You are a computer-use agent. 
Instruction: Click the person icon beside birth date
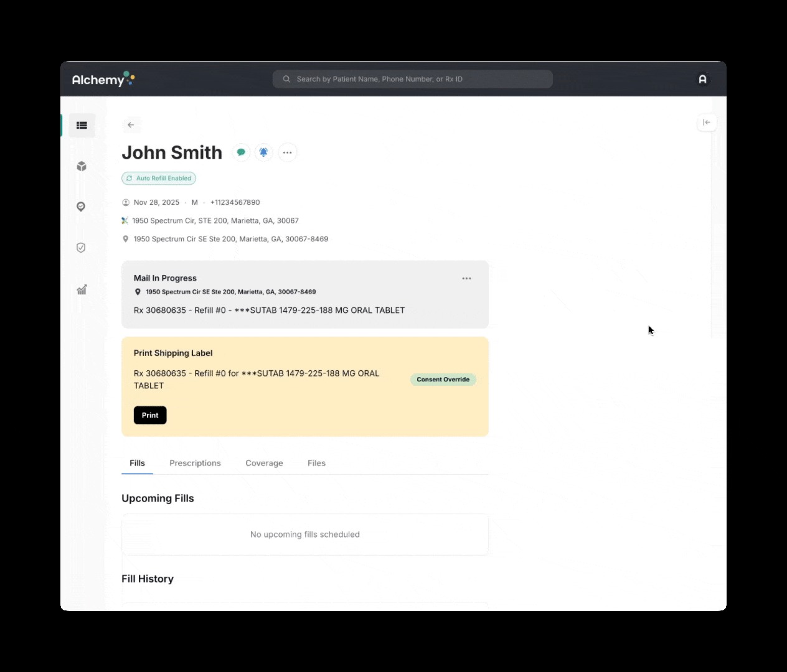(126, 202)
